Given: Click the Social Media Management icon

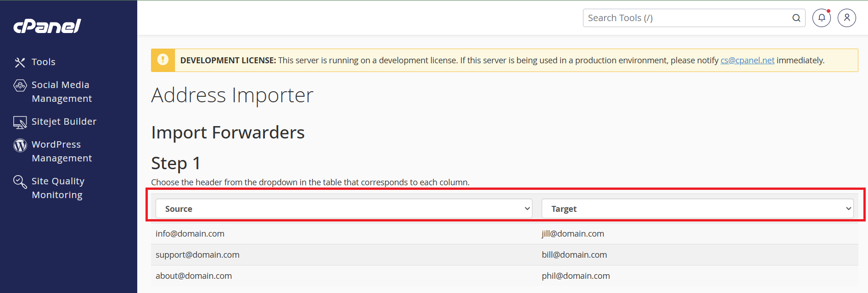Looking at the screenshot, I should (20, 85).
